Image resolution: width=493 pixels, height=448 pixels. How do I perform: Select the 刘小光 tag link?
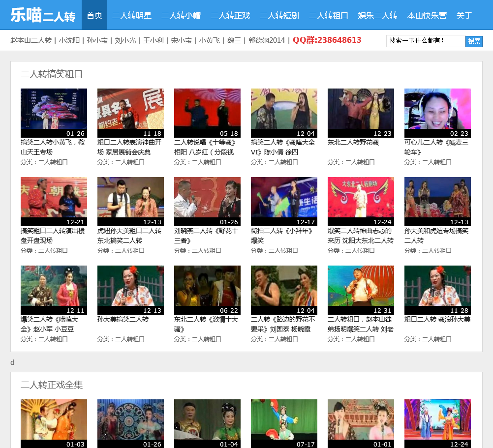click(125, 40)
